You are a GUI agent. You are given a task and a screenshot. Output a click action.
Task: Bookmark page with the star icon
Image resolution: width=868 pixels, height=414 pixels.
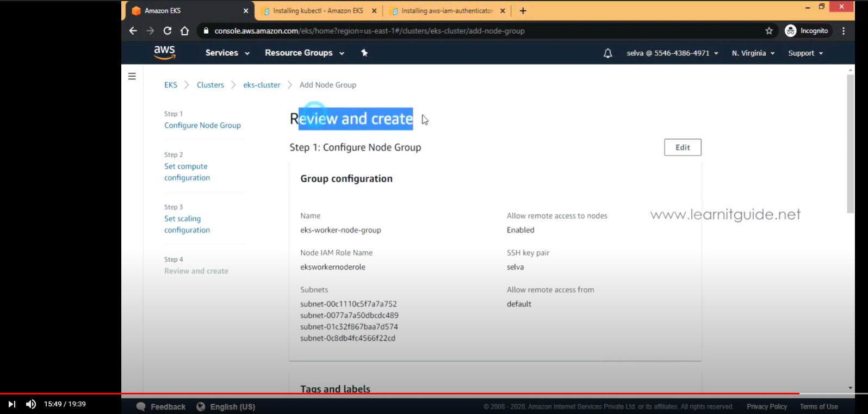(769, 31)
